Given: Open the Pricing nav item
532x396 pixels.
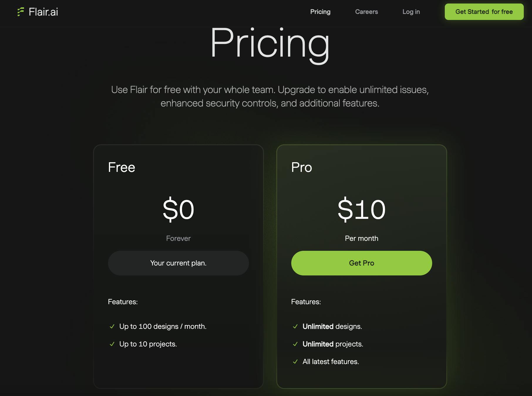Looking at the screenshot, I should click(x=320, y=12).
